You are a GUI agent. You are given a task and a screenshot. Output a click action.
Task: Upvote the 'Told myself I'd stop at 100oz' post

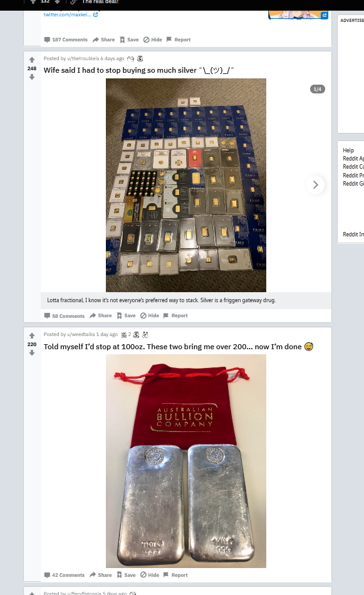pyautogui.click(x=32, y=336)
